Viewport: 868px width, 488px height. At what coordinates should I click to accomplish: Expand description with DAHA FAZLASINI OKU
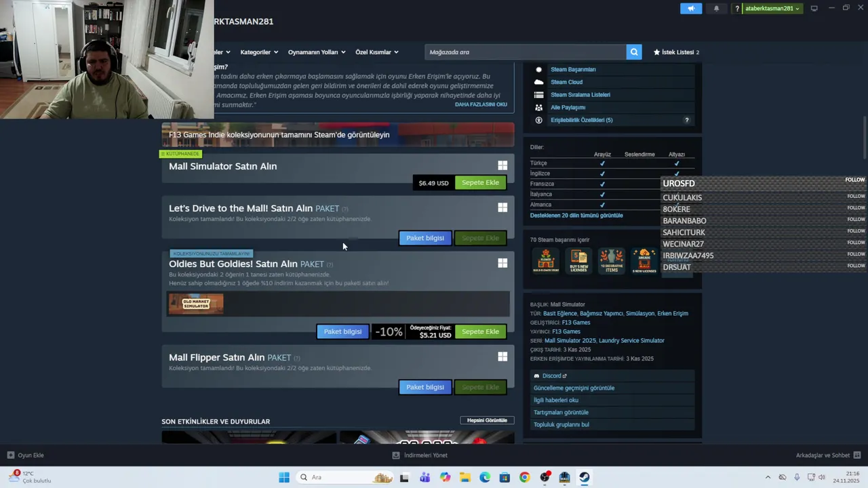[x=481, y=104]
